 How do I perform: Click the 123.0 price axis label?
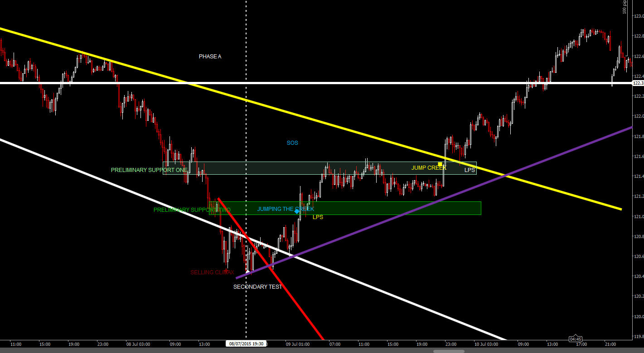point(639,16)
